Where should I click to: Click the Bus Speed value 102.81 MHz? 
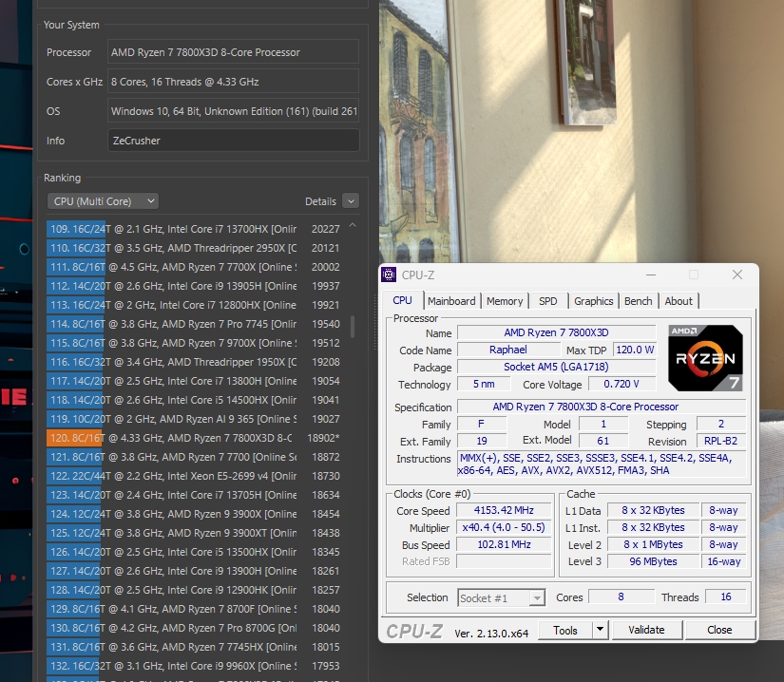[504, 544]
